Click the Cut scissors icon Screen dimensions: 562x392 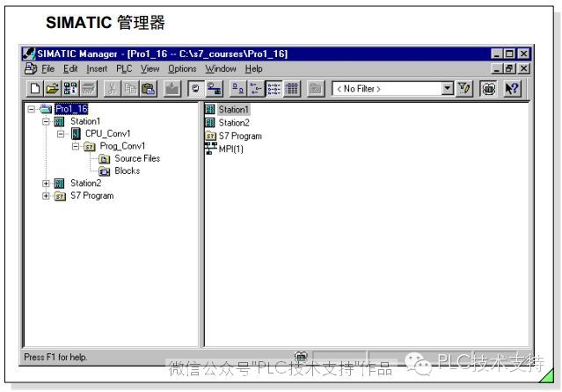point(112,88)
